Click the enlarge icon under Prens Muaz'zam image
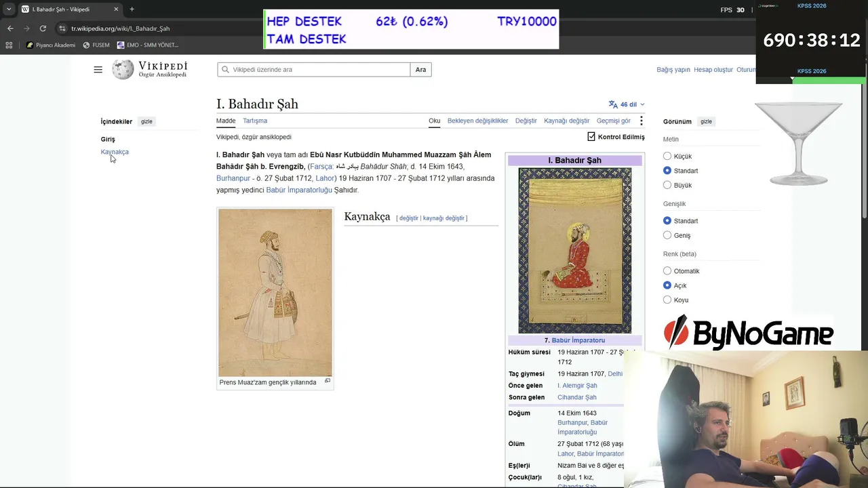868x488 pixels. pyautogui.click(x=328, y=381)
